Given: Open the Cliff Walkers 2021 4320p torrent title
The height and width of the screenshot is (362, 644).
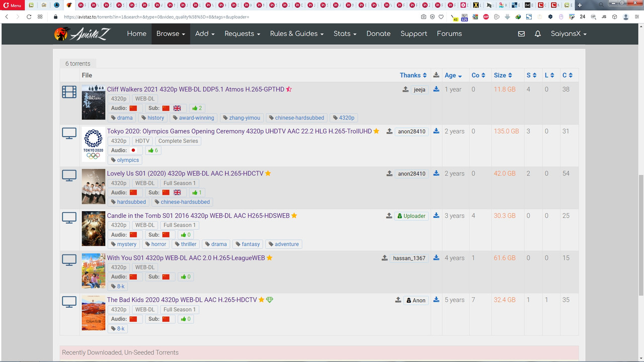Looking at the screenshot, I should pyautogui.click(x=196, y=89).
